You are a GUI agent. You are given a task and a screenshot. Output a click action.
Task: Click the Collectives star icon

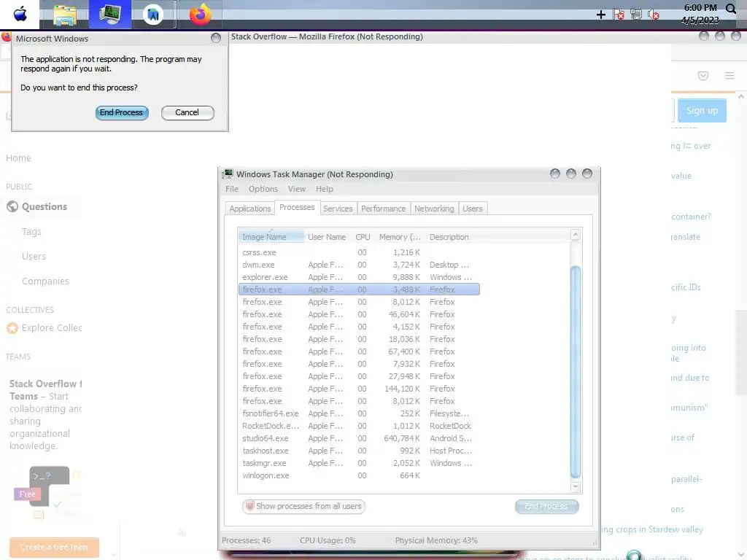[x=12, y=328]
